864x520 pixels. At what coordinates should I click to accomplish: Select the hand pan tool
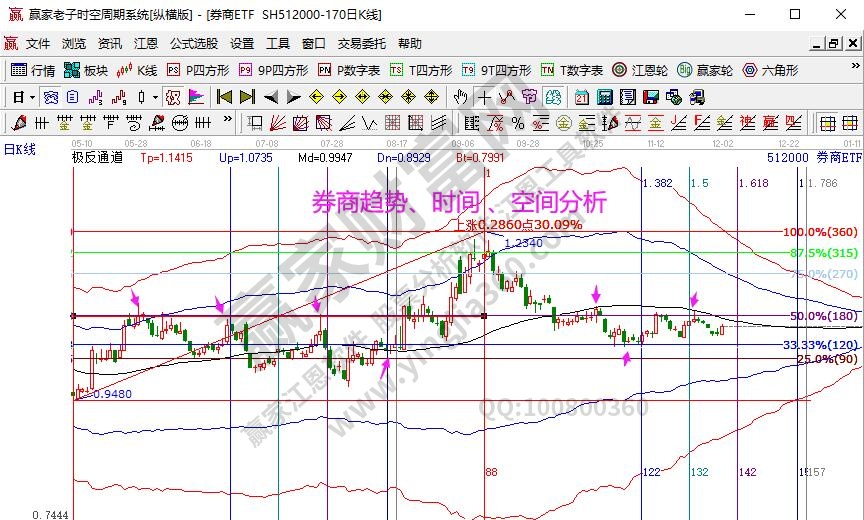(x=460, y=97)
